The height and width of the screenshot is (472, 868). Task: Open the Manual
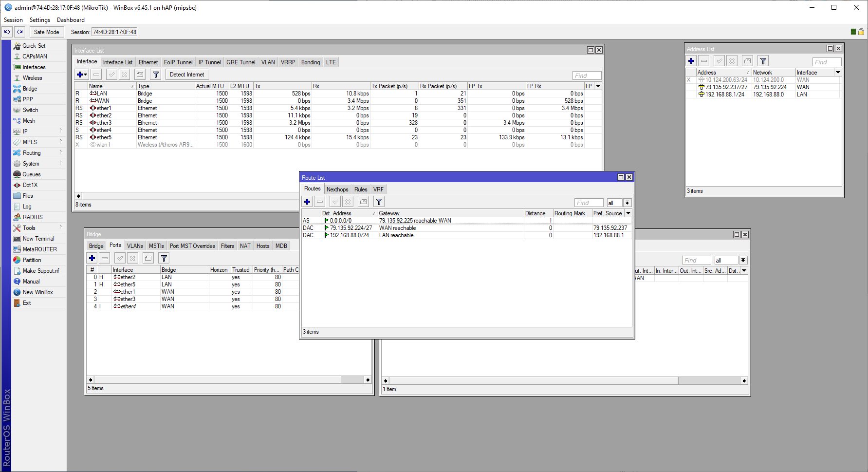[x=31, y=282]
